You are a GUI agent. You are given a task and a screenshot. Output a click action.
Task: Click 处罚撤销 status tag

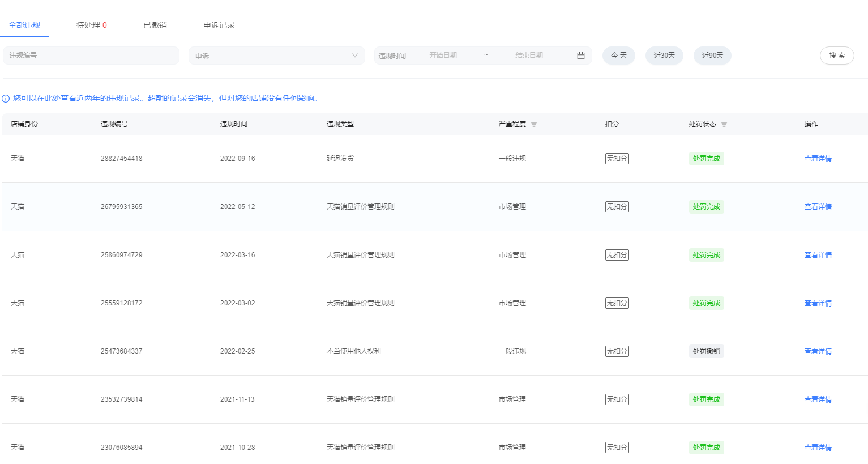707,351
